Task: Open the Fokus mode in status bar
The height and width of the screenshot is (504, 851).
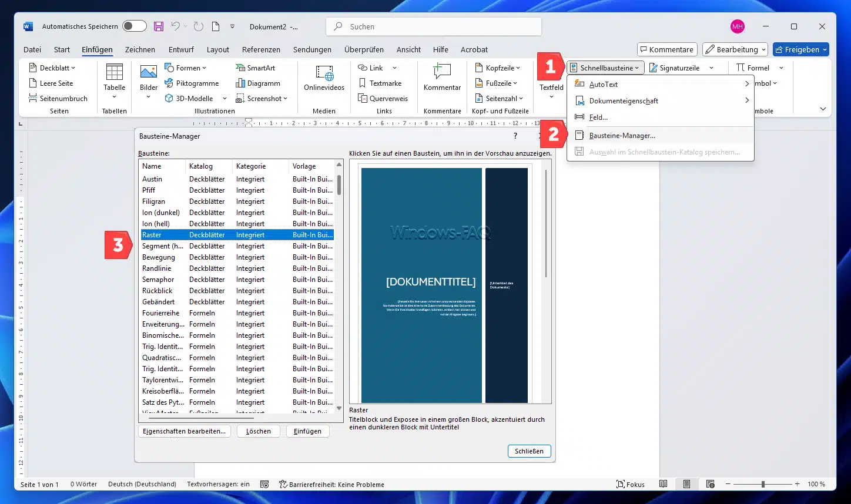Action: tap(630, 485)
